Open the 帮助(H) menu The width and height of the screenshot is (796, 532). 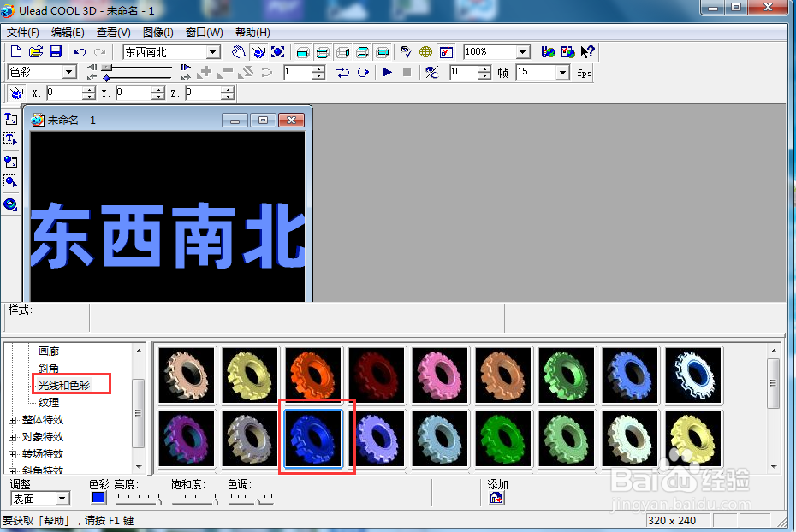coord(252,33)
